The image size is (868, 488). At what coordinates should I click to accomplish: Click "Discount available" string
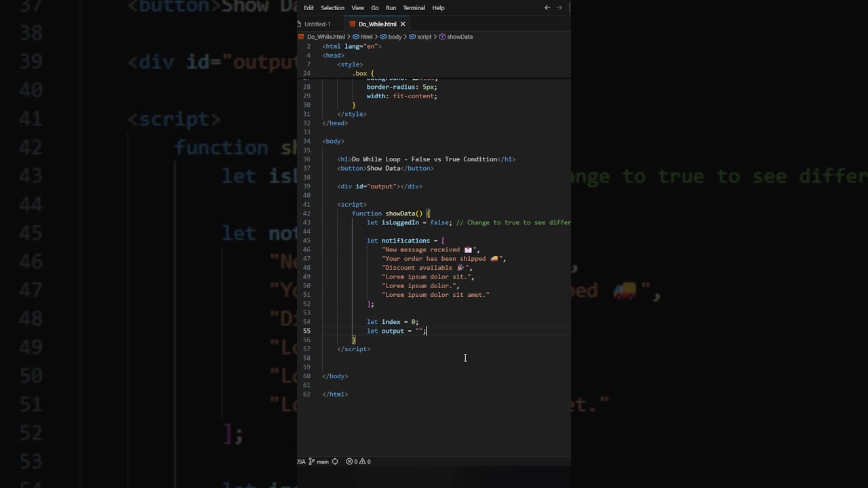(x=425, y=268)
